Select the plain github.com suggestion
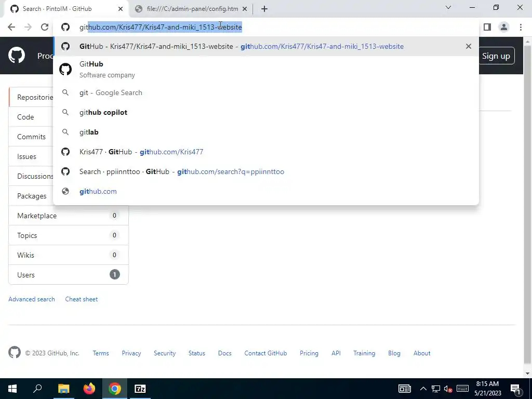 coord(266,191)
